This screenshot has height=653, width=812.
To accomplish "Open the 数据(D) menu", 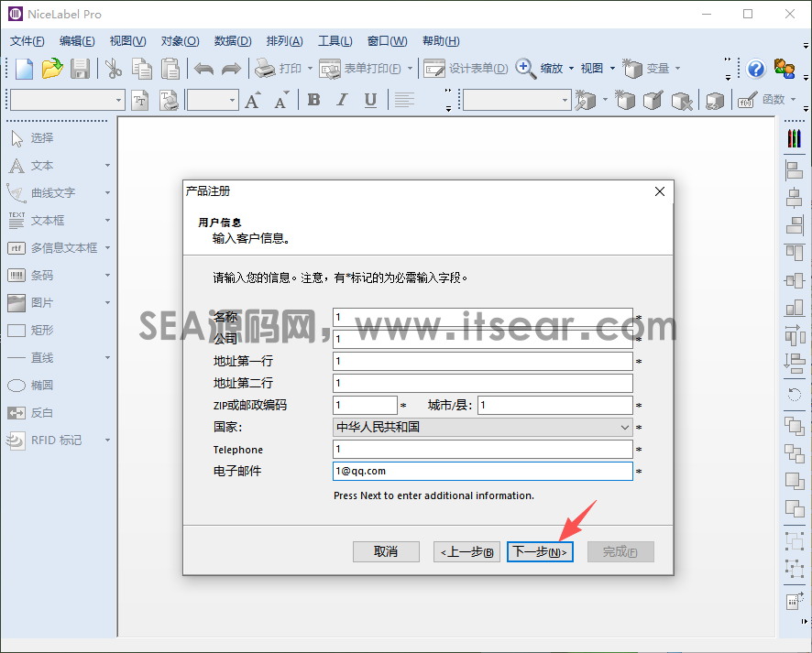I will coord(233,41).
